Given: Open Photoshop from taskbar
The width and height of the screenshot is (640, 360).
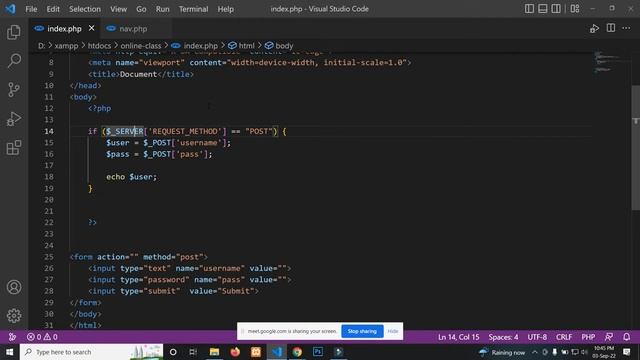Looking at the screenshot, I should 318,352.
